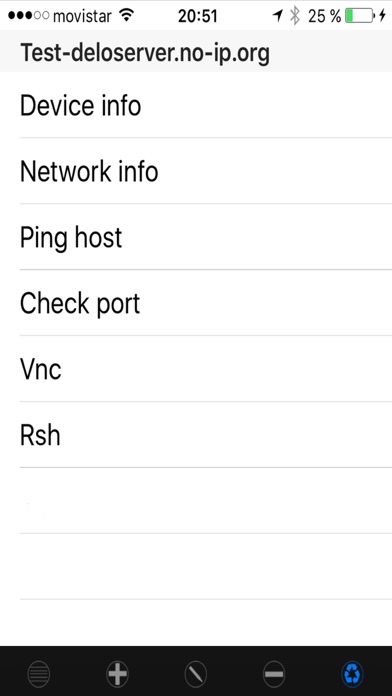This screenshot has height=696, width=392.
Task: Tap the slash edit icon in bottom toolbar
Action: tap(196, 674)
